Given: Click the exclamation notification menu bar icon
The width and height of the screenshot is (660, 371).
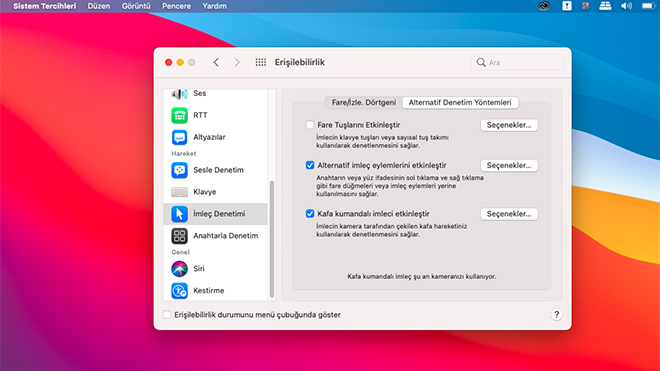Looking at the screenshot, I should [x=567, y=6].
